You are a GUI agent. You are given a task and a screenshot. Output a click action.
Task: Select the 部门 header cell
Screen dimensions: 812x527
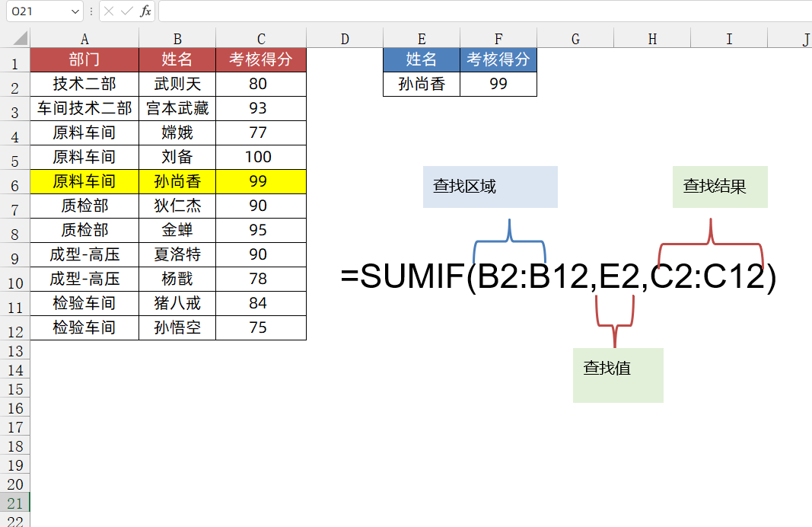tap(84, 59)
